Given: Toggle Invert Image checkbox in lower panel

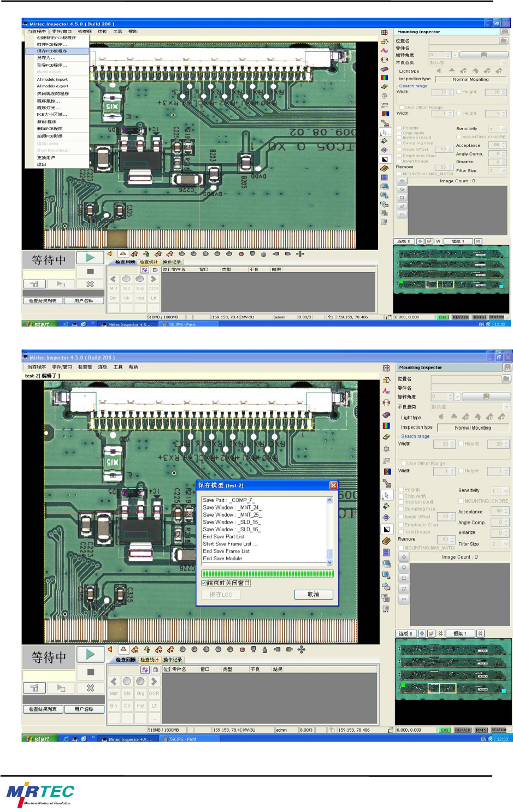Looking at the screenshot, I should pyautogui.click(x=402, y=531).
